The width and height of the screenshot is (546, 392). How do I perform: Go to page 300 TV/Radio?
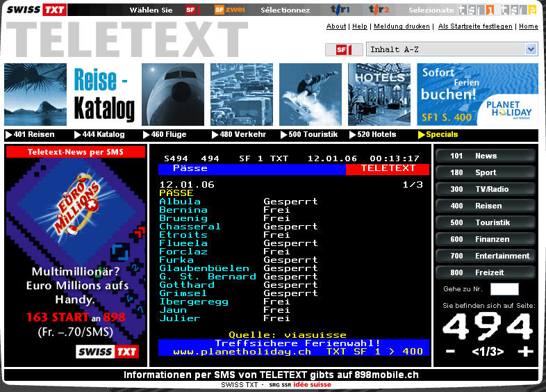tap(485, 189)
